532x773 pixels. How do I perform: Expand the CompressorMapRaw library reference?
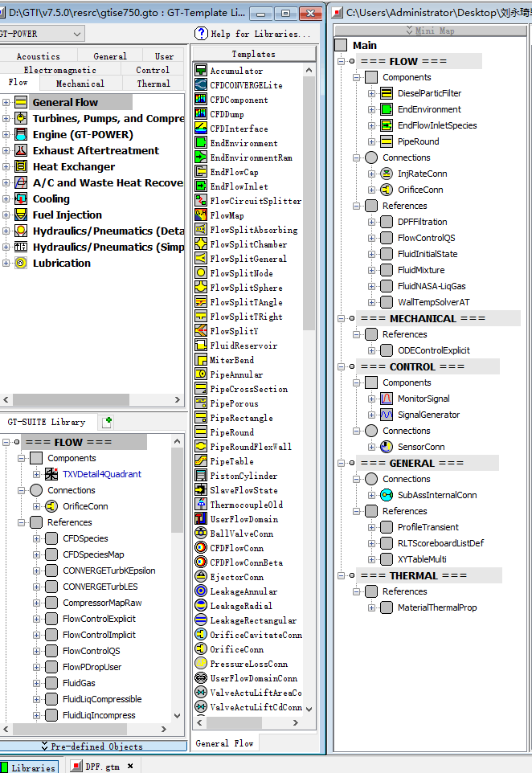point(36,603)
